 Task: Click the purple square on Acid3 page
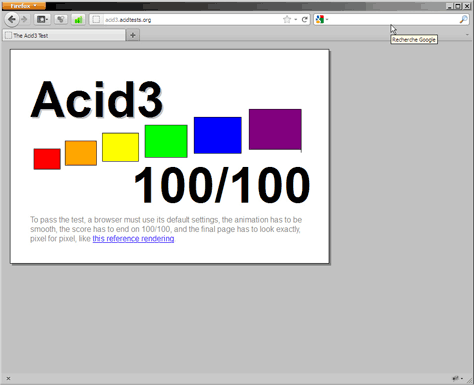coord(275,129)
